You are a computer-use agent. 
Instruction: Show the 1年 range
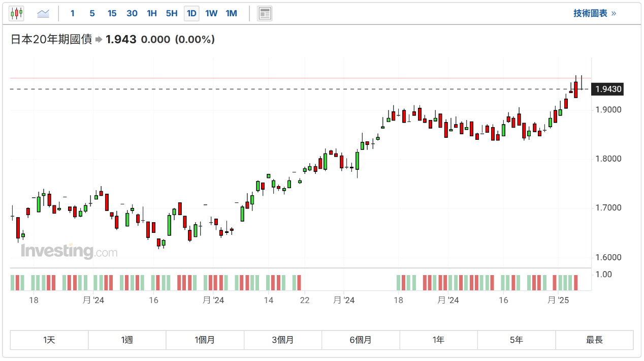coord(439,340)
